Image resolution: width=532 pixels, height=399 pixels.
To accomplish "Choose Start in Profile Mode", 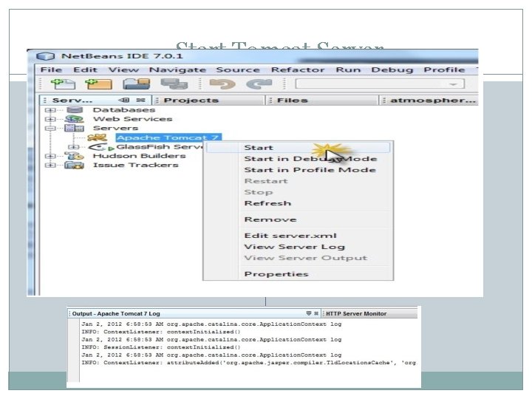I will (x=310, y=170).
